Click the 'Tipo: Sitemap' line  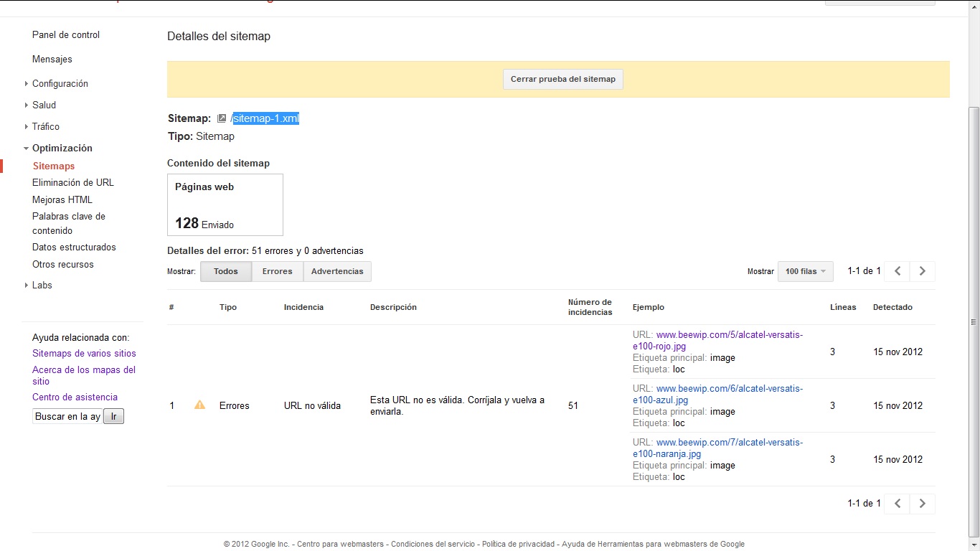click(201, 136)
